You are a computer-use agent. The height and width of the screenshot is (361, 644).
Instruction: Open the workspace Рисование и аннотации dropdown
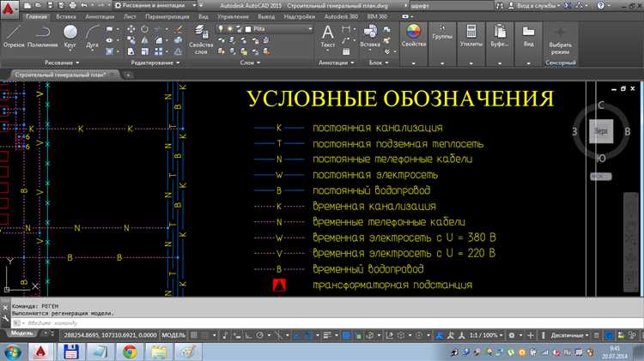[x=155, y=5]
